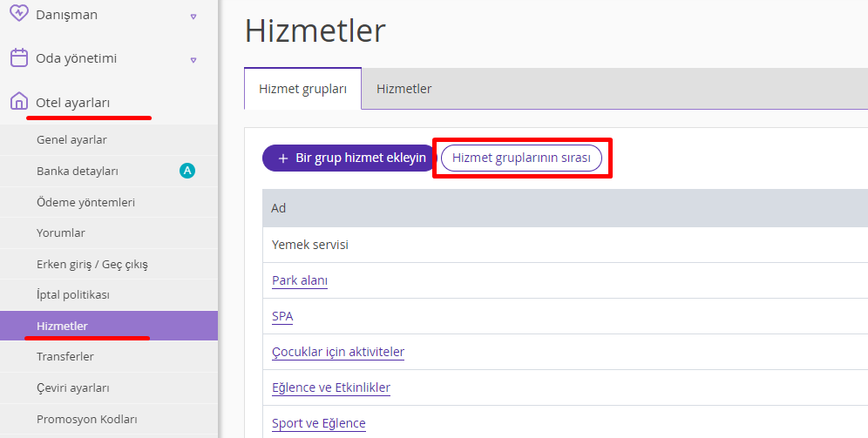Open the Park alanı link
Viewport: 868px width, 438px height.
coord(300,280)
